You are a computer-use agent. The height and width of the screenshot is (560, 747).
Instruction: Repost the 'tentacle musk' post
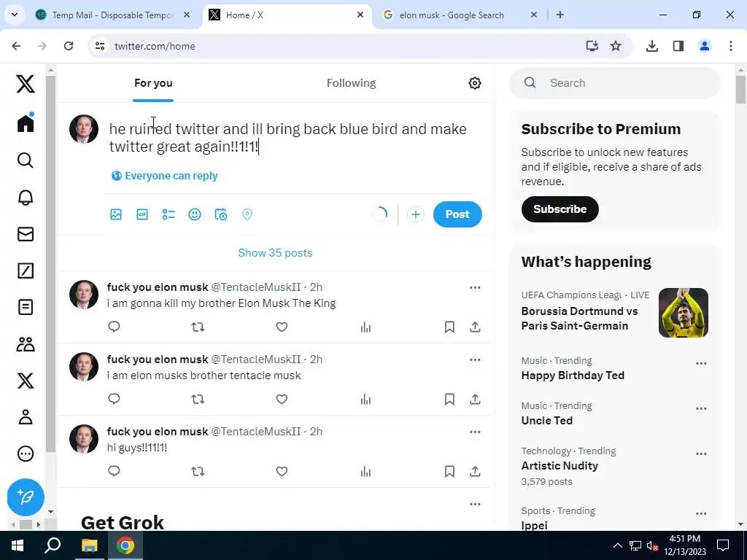(198, 399)
